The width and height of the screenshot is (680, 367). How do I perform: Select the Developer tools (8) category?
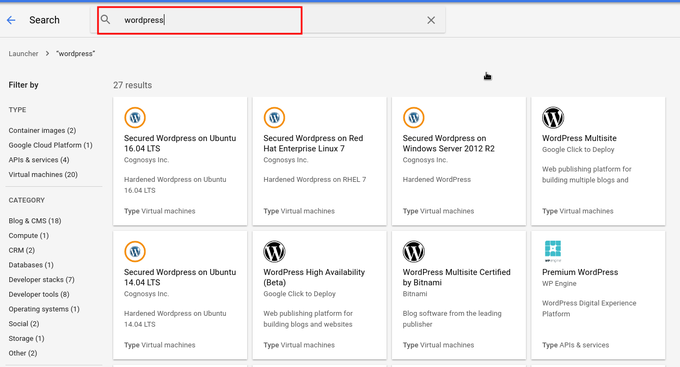[x=39, y=295]
